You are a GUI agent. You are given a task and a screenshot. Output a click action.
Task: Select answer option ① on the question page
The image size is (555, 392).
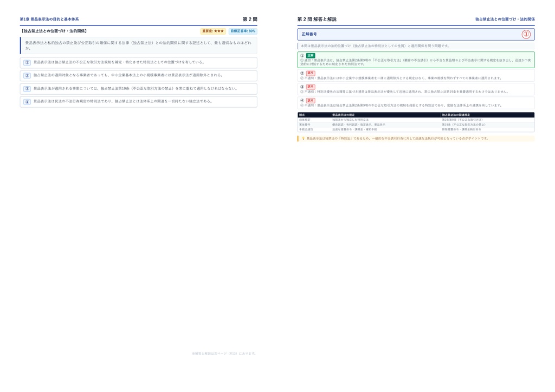pos(138,63)
